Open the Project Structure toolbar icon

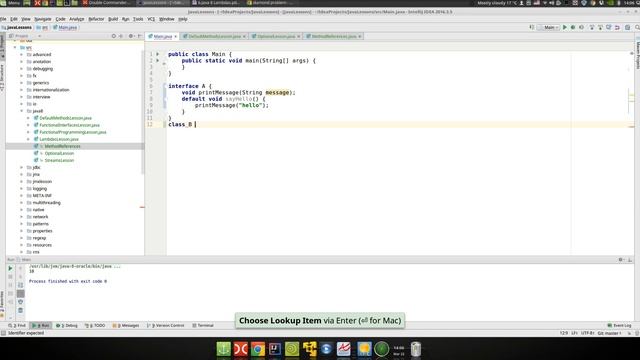point(627,27)
